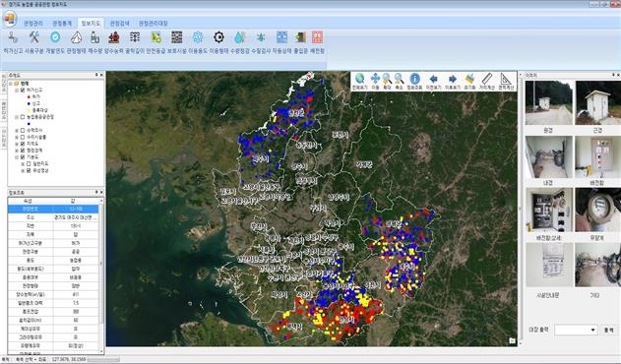Open the dropdown at bottom of photo panel
The width and height of the screenshot is (621, 364).
[x=576, y=330]
